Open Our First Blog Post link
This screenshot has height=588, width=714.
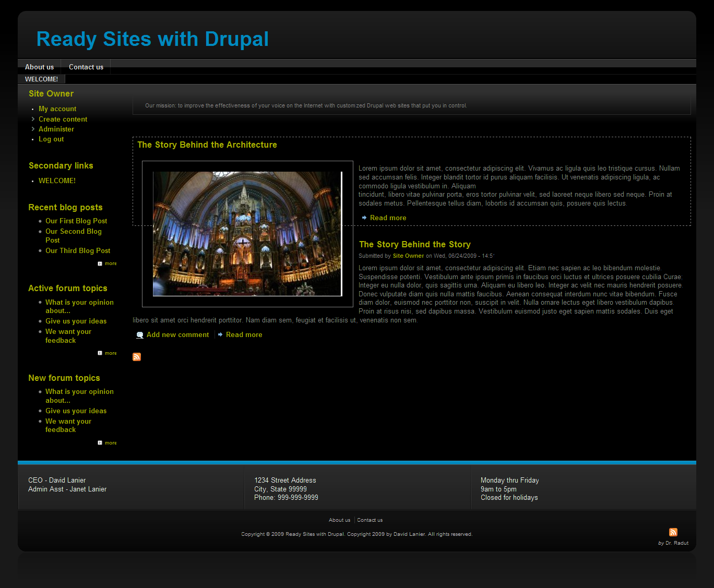(x=76, y=221)
